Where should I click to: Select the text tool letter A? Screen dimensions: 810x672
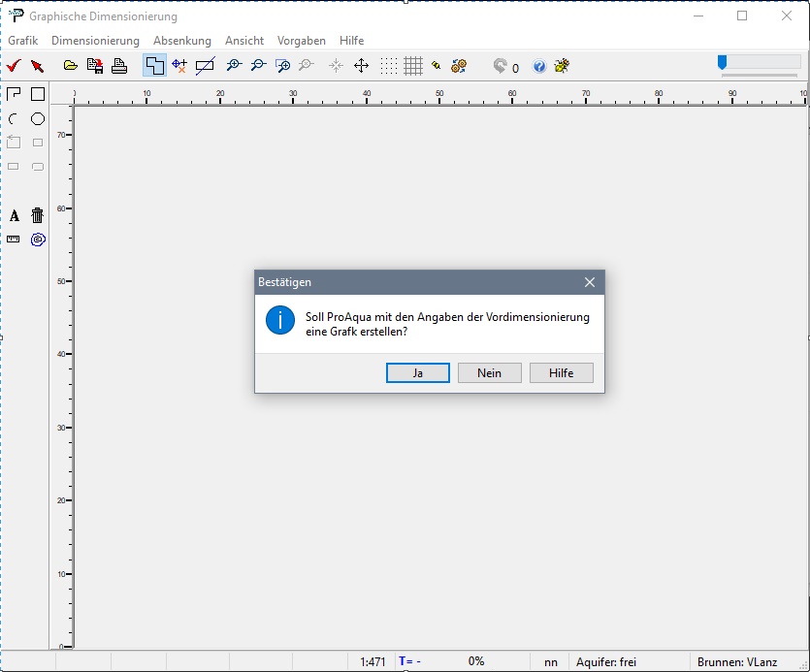click(14, 215)
